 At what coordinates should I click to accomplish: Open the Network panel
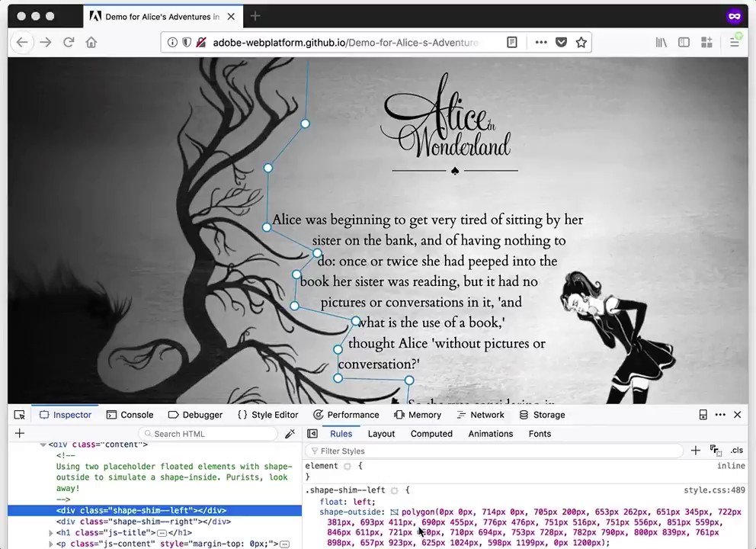pos(480,415)
